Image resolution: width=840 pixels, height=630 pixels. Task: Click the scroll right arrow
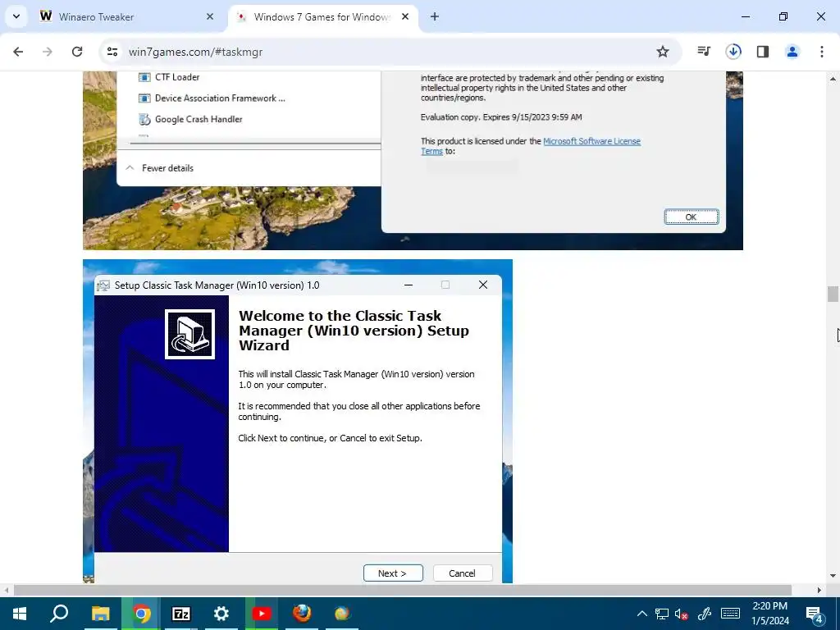click(819, 590)
